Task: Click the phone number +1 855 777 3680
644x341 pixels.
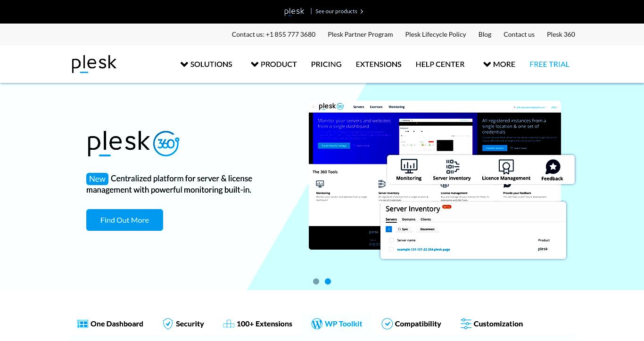Action: pos(290,34)
